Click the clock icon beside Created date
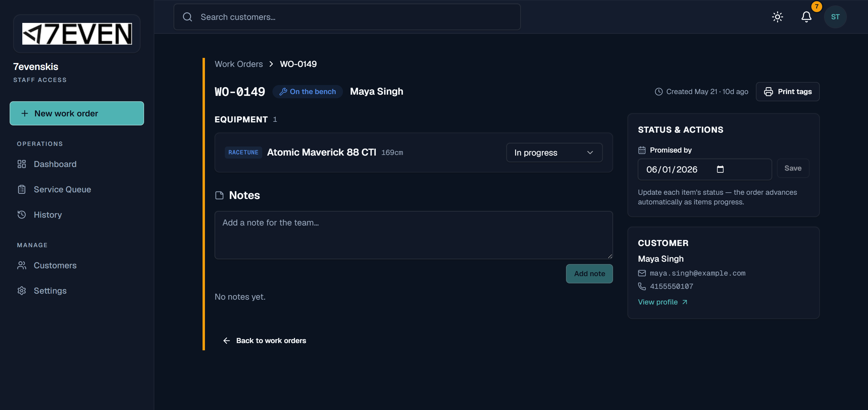 tap(659, 92)
